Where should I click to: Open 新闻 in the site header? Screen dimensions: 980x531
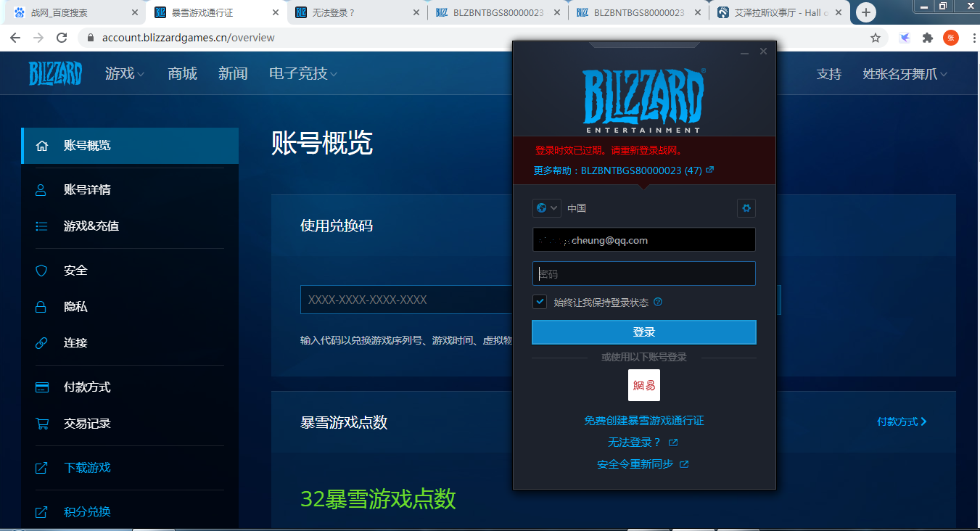point(233,73)
